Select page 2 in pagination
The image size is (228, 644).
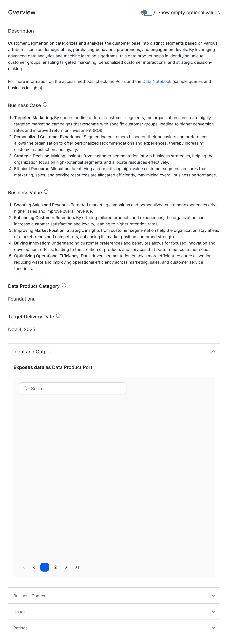[55, 567]
